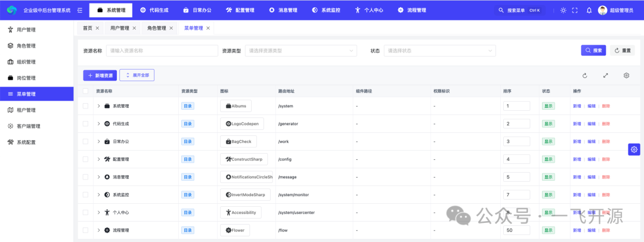This screenshot has height=242, width=644.
Task: Check the 个人中心 row checkbox
Action: (x=85, y=212)
